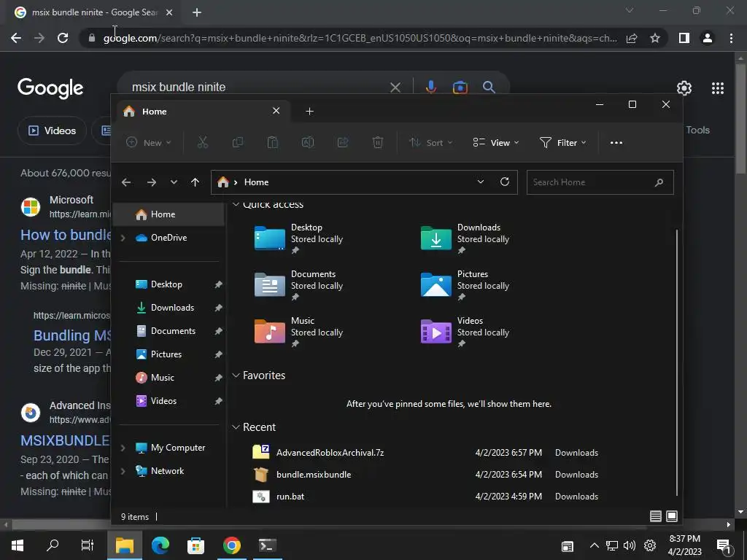Open the Videos folder tile in Quick access

pyautogui.click(x=465, y=332)
